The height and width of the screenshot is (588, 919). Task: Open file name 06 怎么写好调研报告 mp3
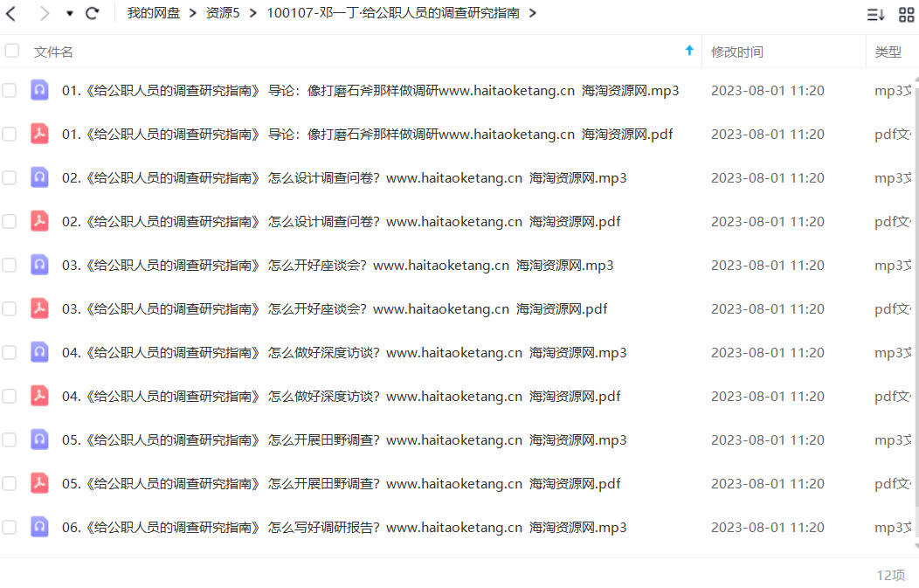pyautogui.click(x=344, y=528)
